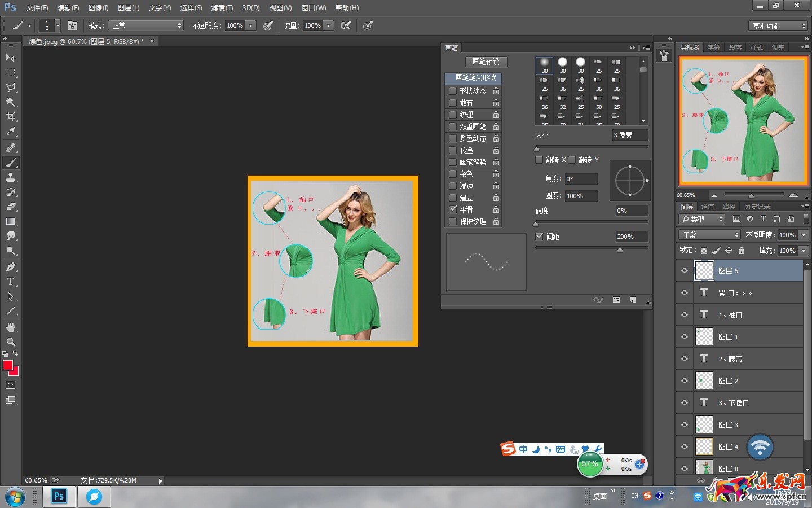Open the 滤镜(T) menu
The width and height of the screenshot is (812, 508).
coord(222,8)
